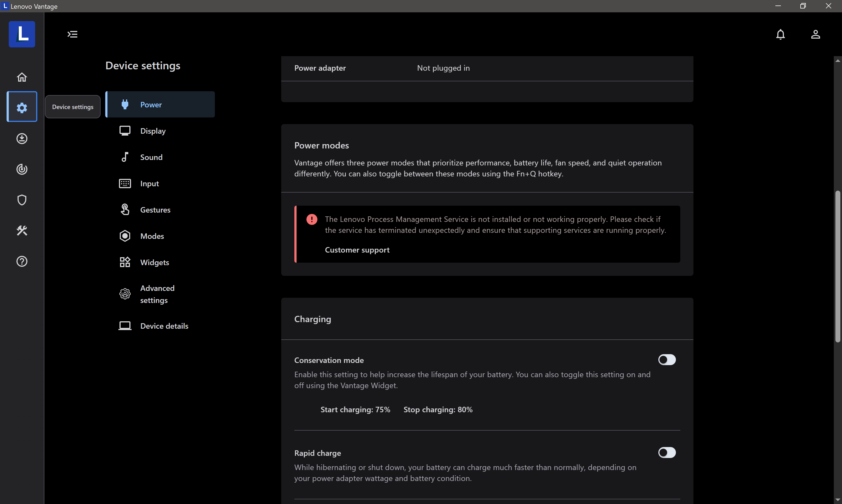Click the vertical scrollbar down arrow

(x=837, y=500)
